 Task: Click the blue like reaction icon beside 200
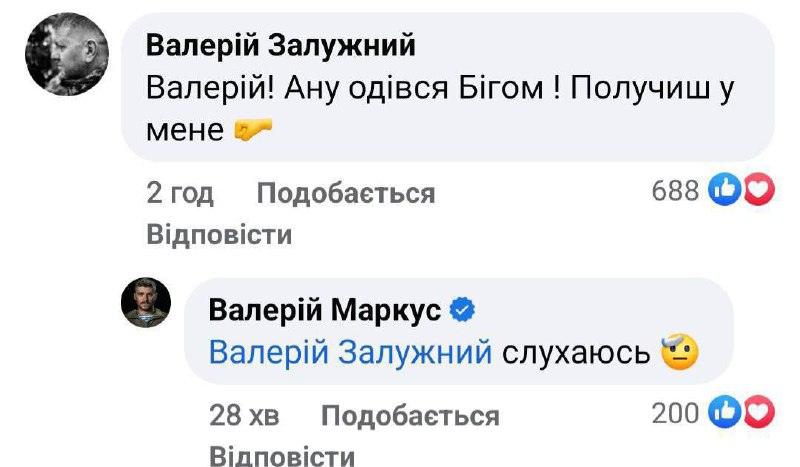pyautogui.click(x=723, y=413)
